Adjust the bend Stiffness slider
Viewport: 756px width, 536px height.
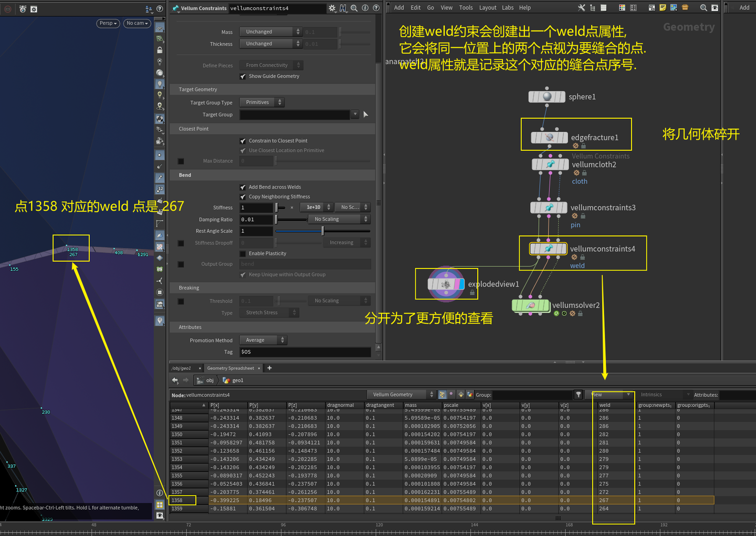[x=281, y=208]
